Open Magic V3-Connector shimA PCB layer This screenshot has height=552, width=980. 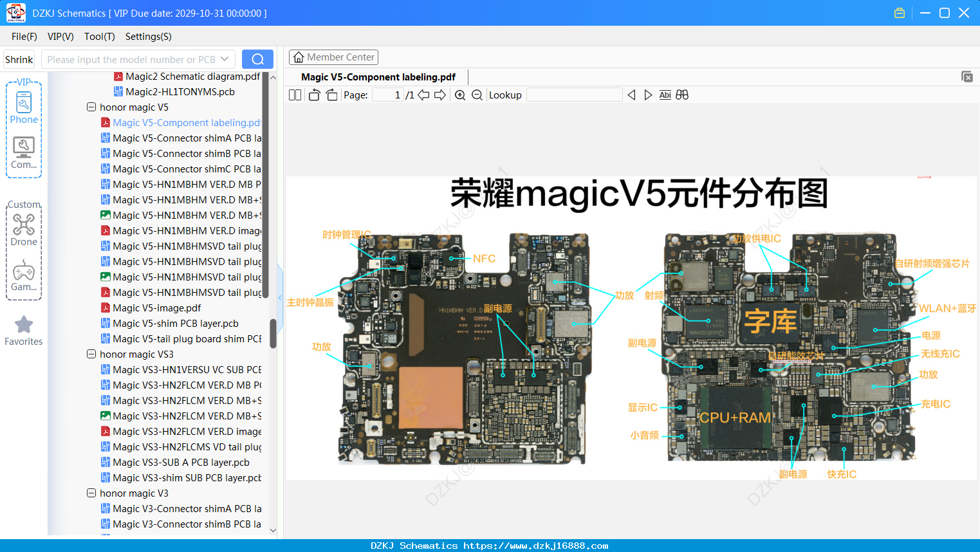[x=181, y=509]
